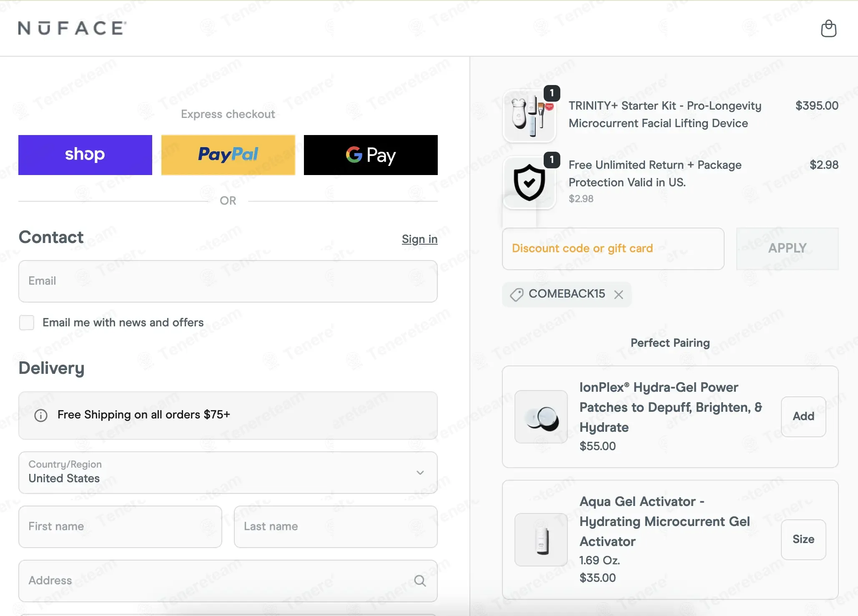
Task: Choose PayPal express checkout
Action: (x=228, y=155)
